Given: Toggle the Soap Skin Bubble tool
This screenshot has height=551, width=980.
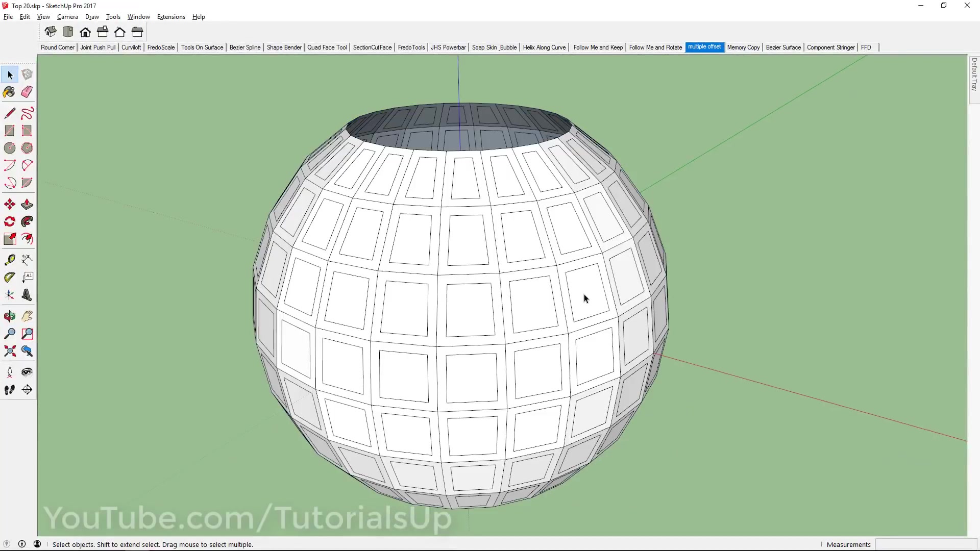Looking at the screenshot, I should coord(494,47).
